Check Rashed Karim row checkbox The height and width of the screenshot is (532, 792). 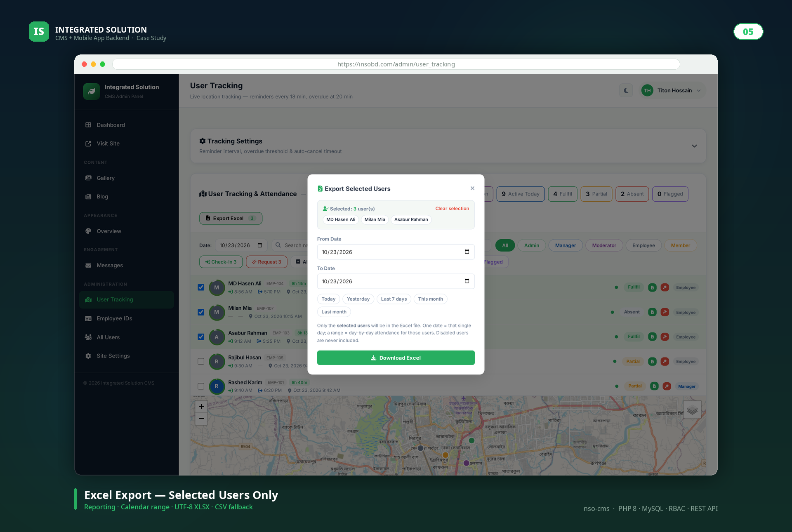pyautogui.click(x=201, y=386)
